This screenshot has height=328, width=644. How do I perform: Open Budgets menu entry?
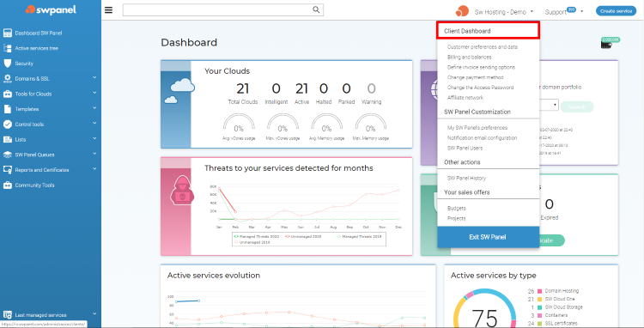[456, 208]
